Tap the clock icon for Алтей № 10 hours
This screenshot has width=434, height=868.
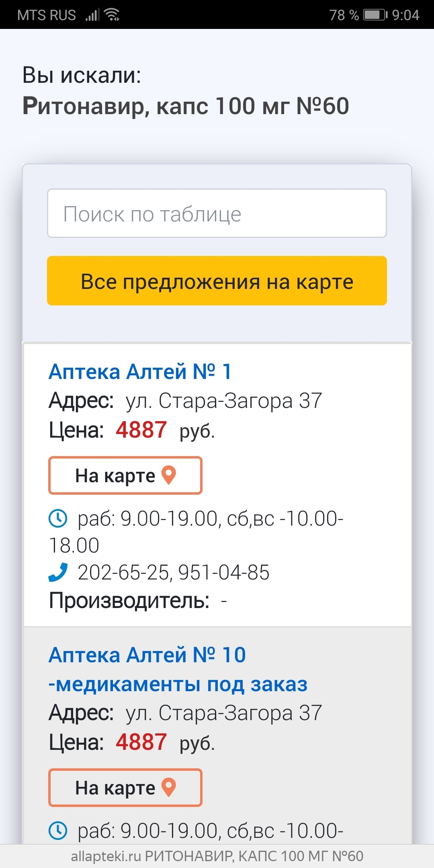tap(58, 831)
